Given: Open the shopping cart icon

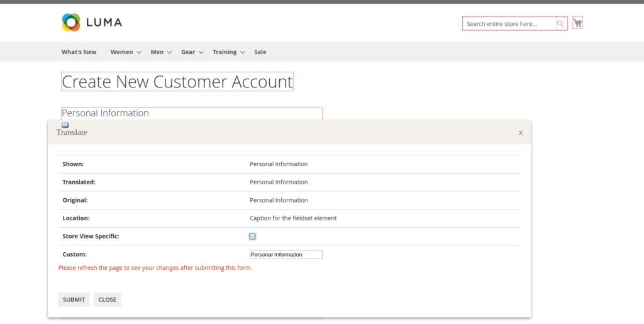Looking at the screenshot, I should coord(577,23).
